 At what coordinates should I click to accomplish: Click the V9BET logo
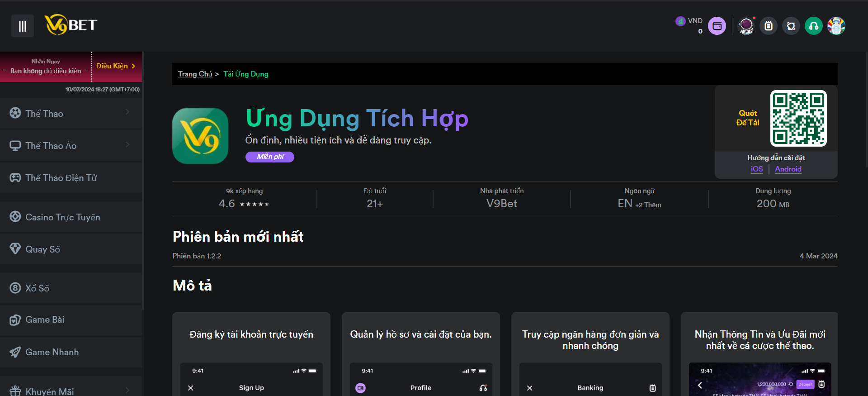(x=71, y=25)
